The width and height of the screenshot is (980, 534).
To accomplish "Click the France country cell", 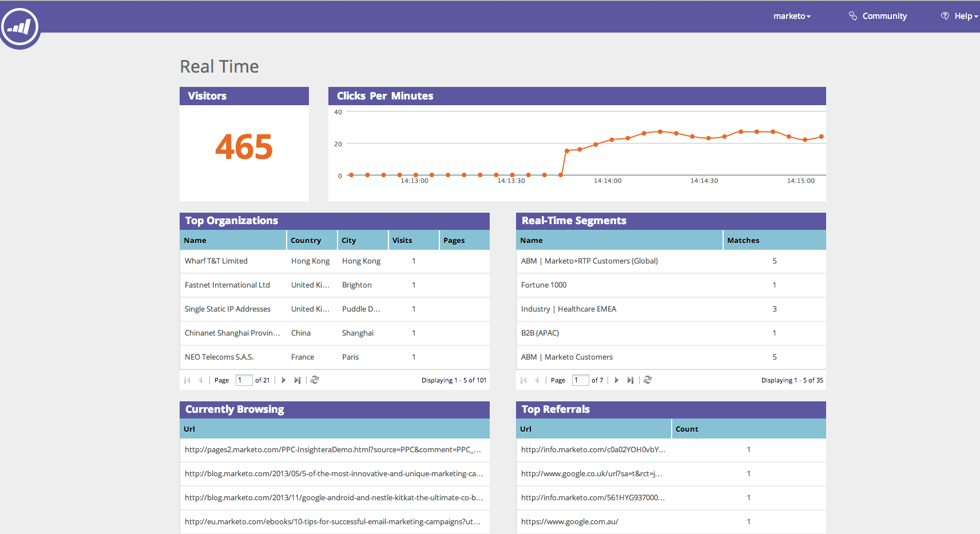I will tap(303, 357).
